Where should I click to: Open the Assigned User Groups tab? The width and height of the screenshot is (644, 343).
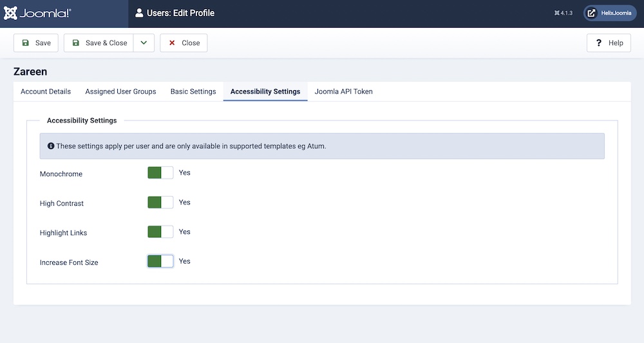point(120,92)
